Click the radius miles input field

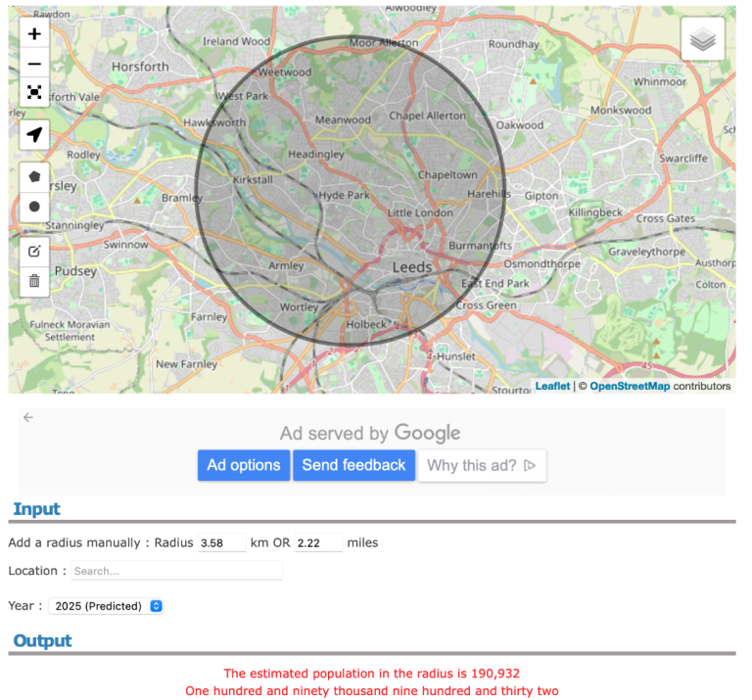[x=318, y=542]
